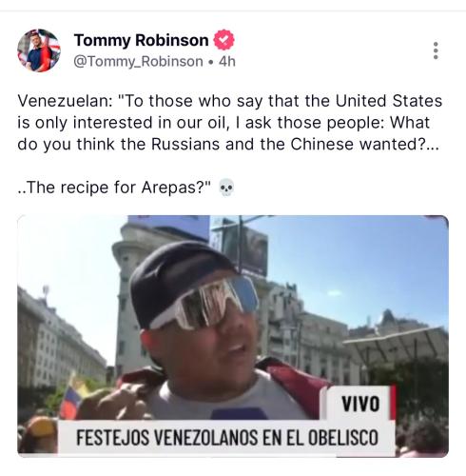Screen dimensions: 466x476
Task: Click the skull emoji in the post
Action: pos(226,188)
